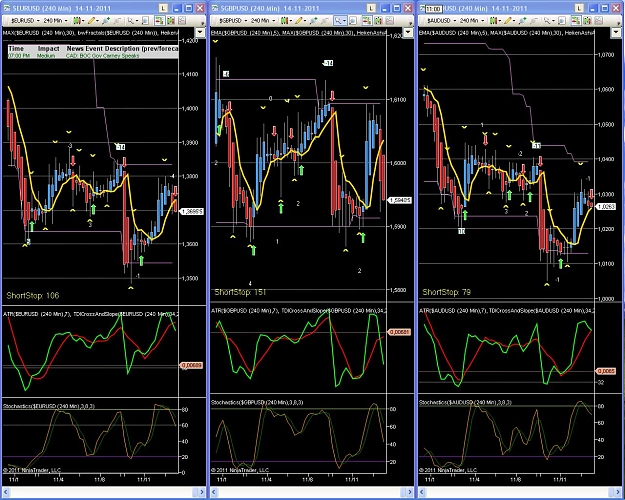
Task: Click the News Event Description header in EURUSD chart
Action: point(122,49)
